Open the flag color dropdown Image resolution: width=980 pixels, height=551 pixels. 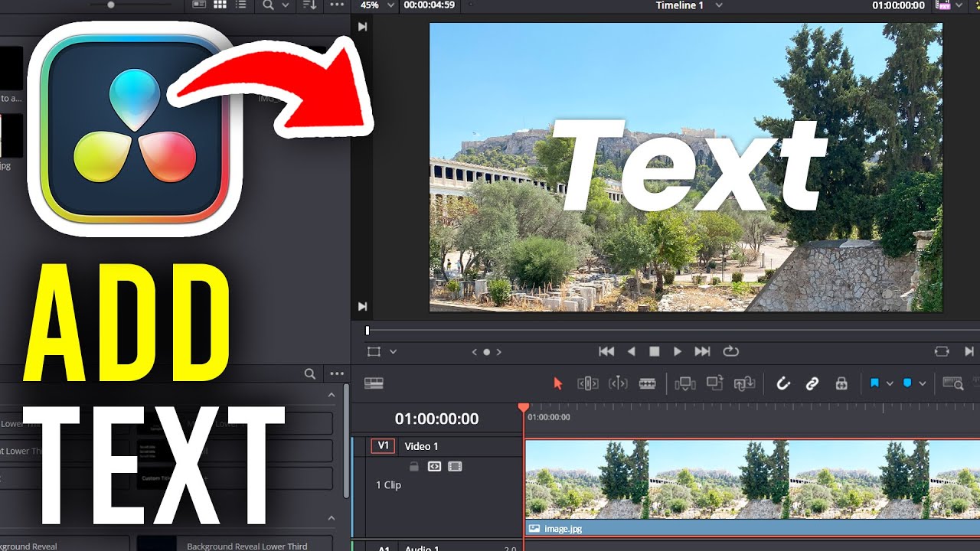890,383
